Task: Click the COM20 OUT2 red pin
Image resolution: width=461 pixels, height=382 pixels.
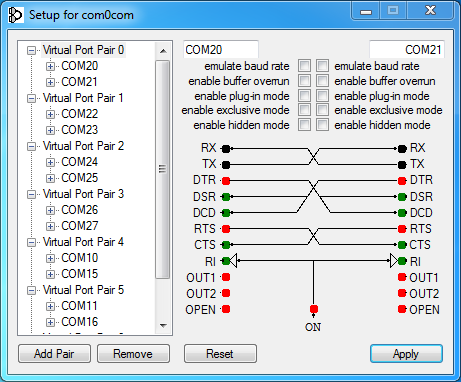Action: tap(226, 293)
